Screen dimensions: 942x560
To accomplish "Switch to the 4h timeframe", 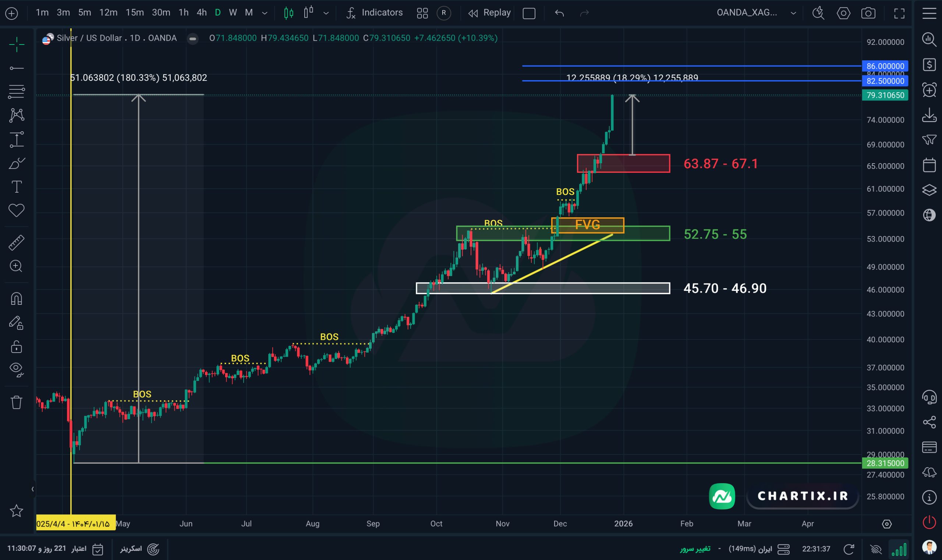I will click(201, 13).
